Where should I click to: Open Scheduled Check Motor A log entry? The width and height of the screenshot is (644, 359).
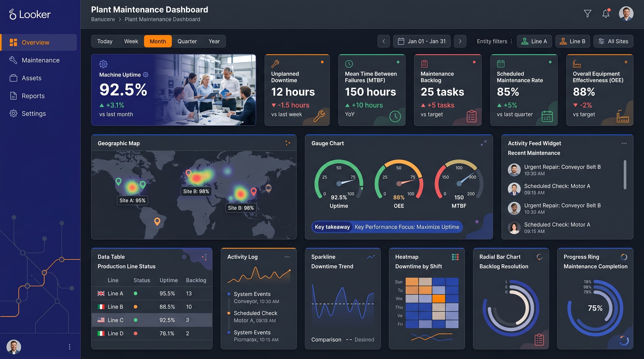coord(256,316)
